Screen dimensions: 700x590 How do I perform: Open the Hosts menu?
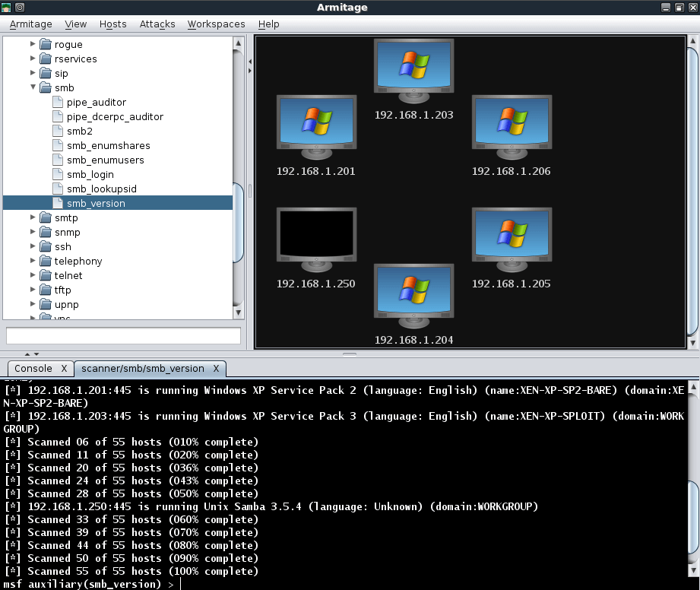click(112, 24)
